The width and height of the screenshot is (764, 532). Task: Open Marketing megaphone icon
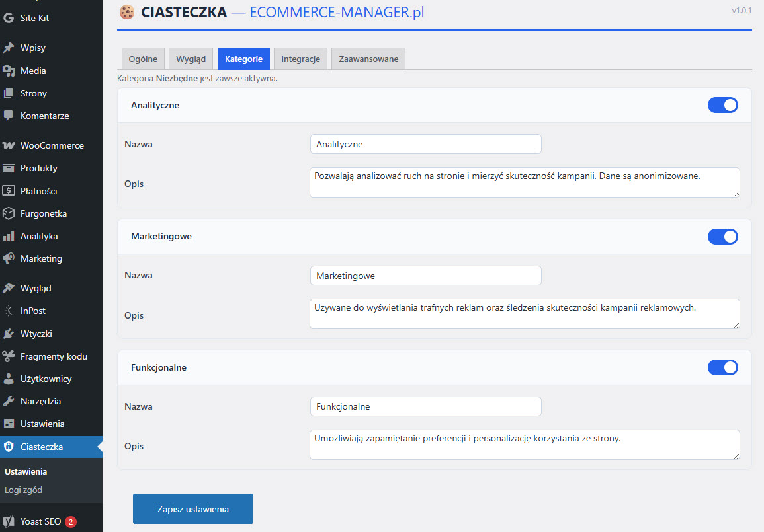point(9,258)
